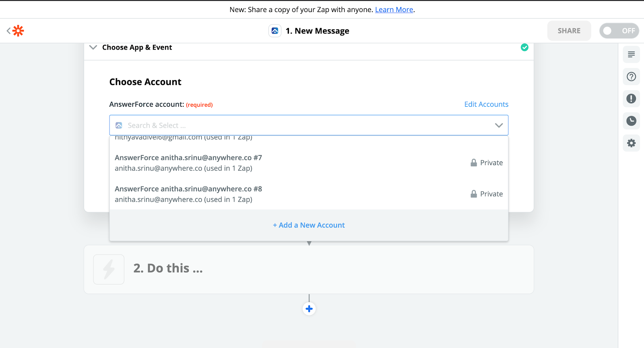Select AnswerForce anitha.srinu@anywhere.co #8 account
Viewport: 644px width, 348px height.
[309, 194]
